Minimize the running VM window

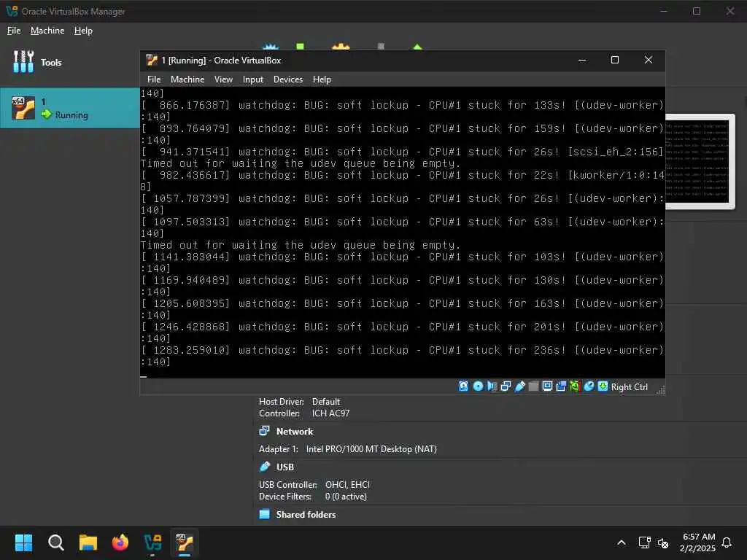pos(582,60)
